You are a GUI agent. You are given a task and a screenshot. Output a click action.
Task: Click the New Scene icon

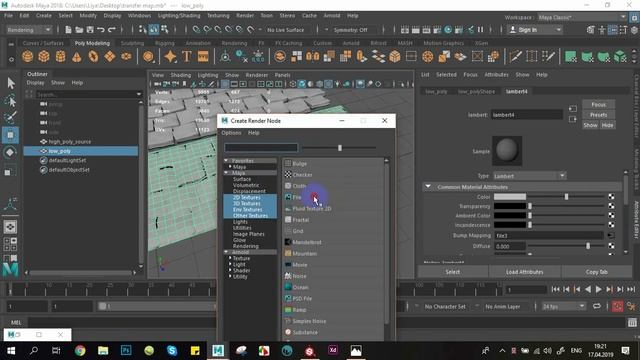coord(68,30)
